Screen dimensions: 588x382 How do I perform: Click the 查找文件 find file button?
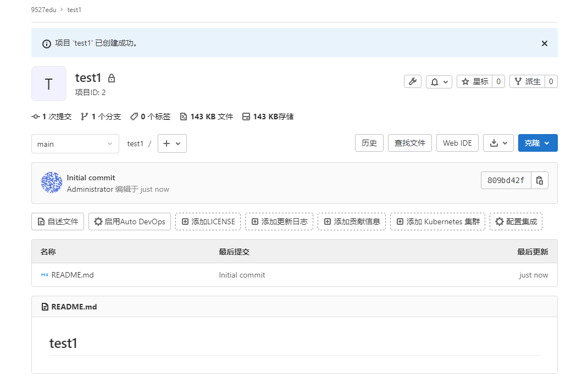[x=410, y=143]
